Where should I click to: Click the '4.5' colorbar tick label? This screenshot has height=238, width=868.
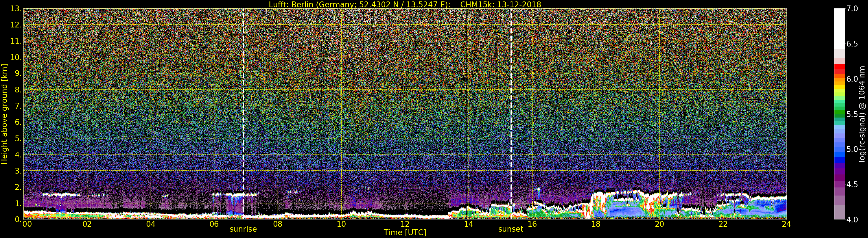pos(852,185)
